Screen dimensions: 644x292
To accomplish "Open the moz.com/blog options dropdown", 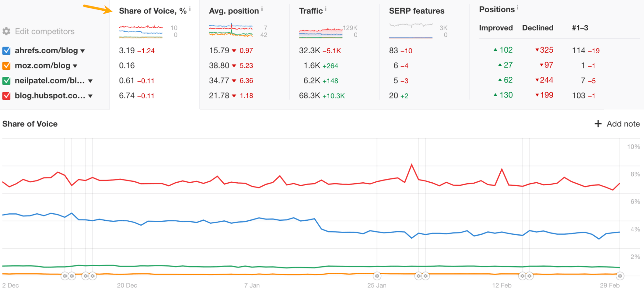I will pyautogui.click(x=75, y=65).
